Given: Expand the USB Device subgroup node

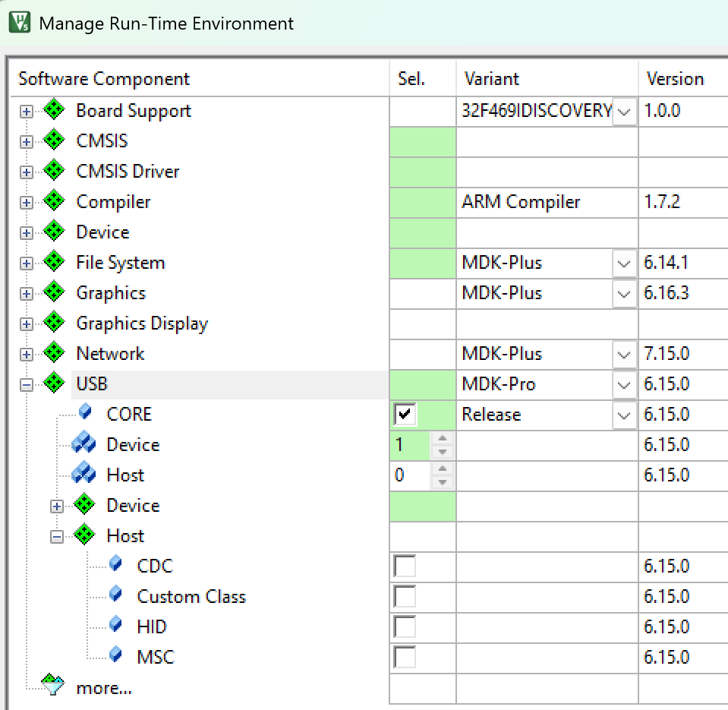Looking at the screenshot, I should [57, 506].
